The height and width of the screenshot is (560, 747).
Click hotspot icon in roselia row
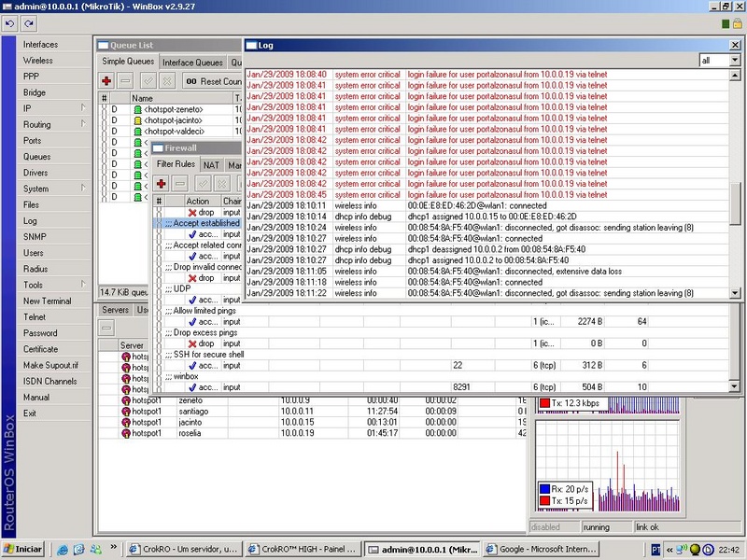coord(126,433)
